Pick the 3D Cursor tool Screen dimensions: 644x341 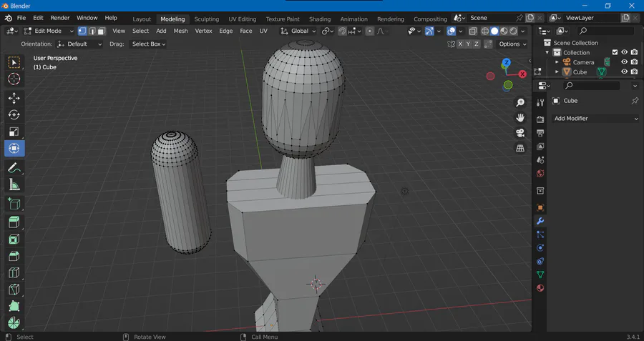click(x=14, y=79)
